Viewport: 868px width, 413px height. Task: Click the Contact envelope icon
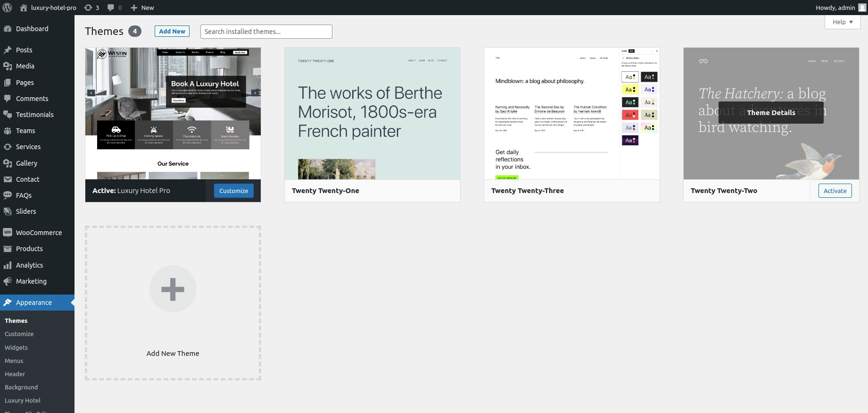[x=8, y=179]
